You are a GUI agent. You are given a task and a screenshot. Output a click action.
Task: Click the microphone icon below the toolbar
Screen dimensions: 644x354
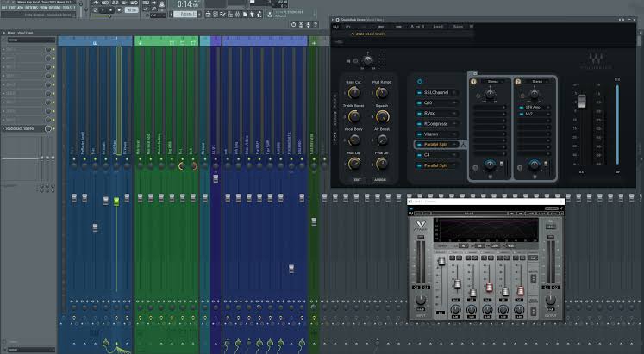pyautogui.click(x=308, y=25)
